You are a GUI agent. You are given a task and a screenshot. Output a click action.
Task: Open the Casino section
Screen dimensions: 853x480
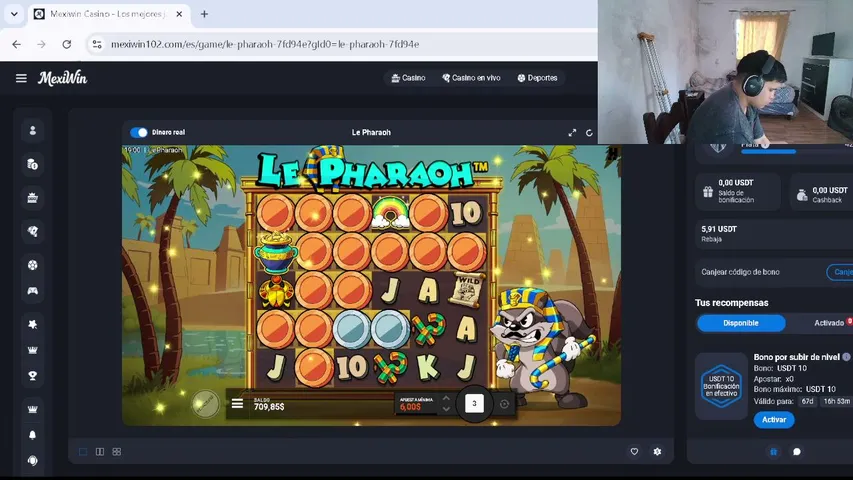pyautogui.click(x=409, y=78)
